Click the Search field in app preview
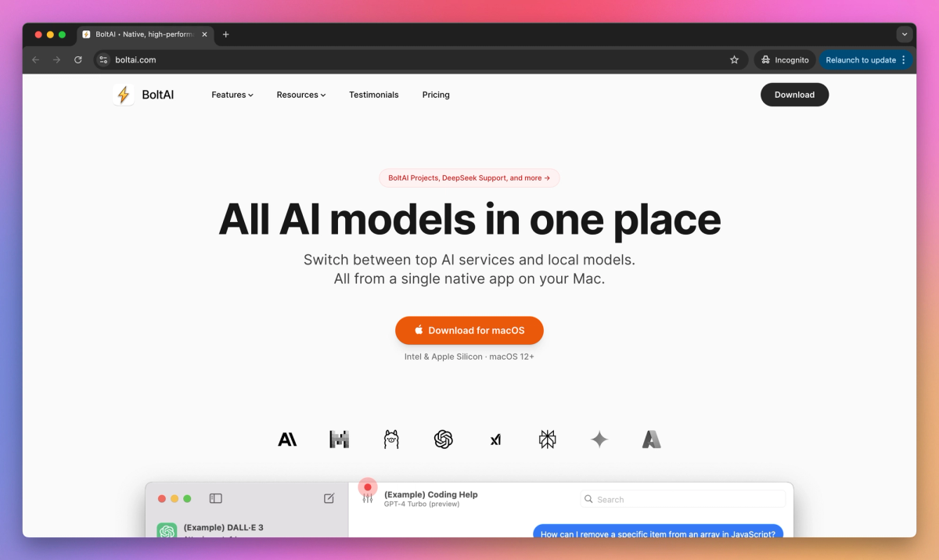 point(683,499)
